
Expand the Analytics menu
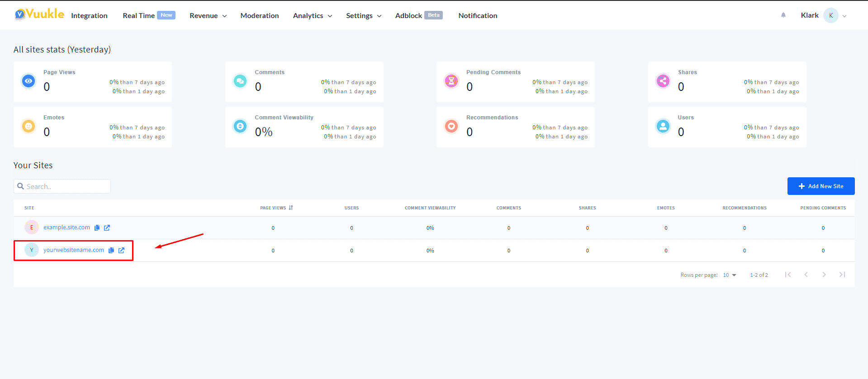point(313,15)
